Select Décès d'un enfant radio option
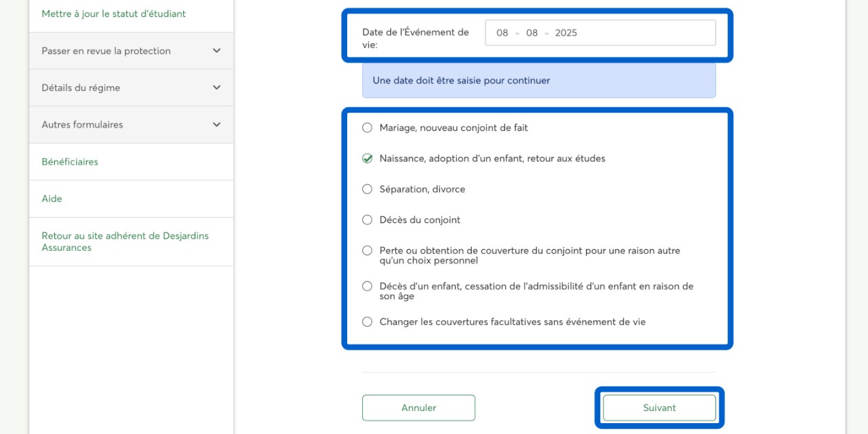 367,286
